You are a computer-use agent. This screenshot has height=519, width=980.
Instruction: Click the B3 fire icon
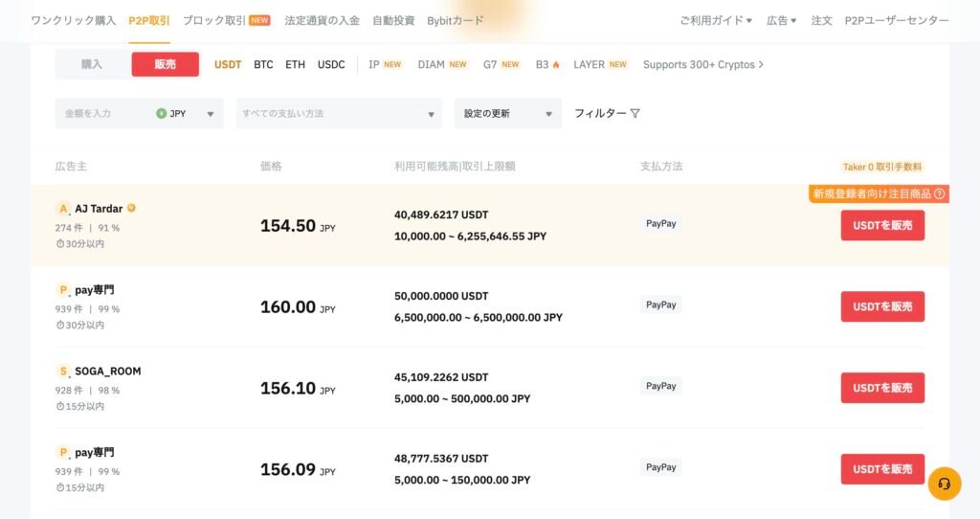click(x=556, y=64)
